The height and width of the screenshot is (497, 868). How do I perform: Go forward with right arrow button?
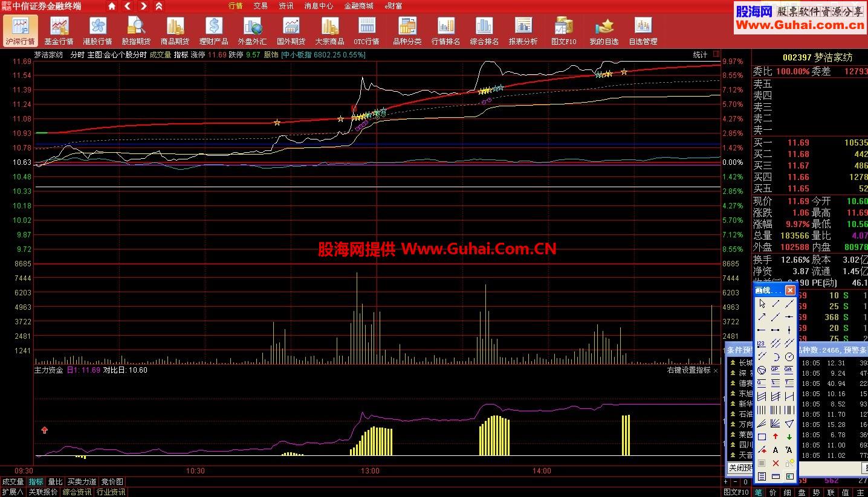143,6
